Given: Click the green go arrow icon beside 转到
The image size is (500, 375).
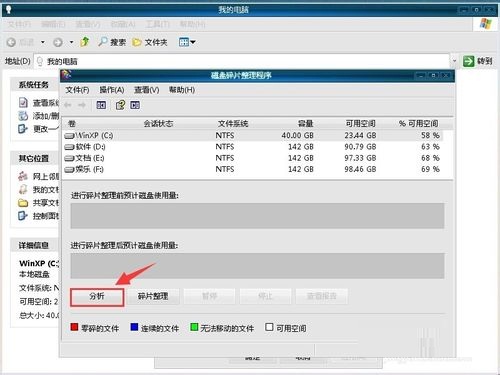Looking at the screenshot, I should click(x=468, y=61).
